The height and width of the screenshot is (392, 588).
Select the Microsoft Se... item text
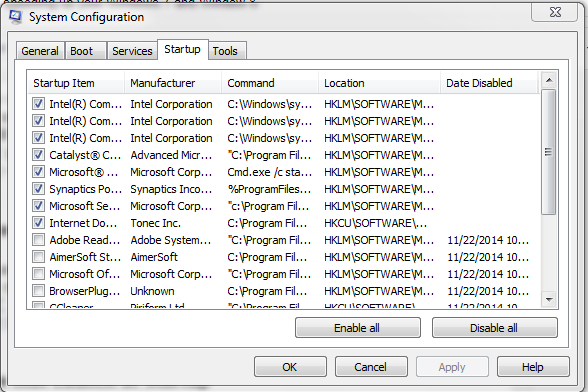pos(85,206)
